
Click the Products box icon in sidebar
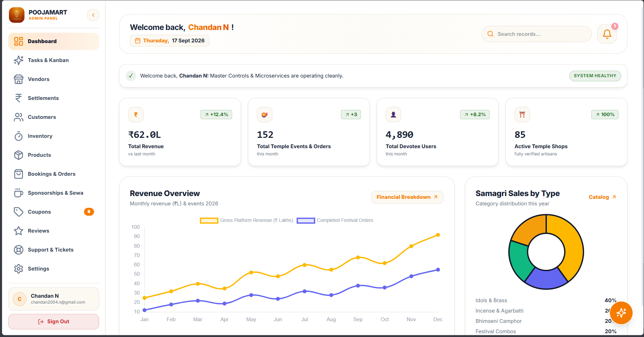[19, 155]
